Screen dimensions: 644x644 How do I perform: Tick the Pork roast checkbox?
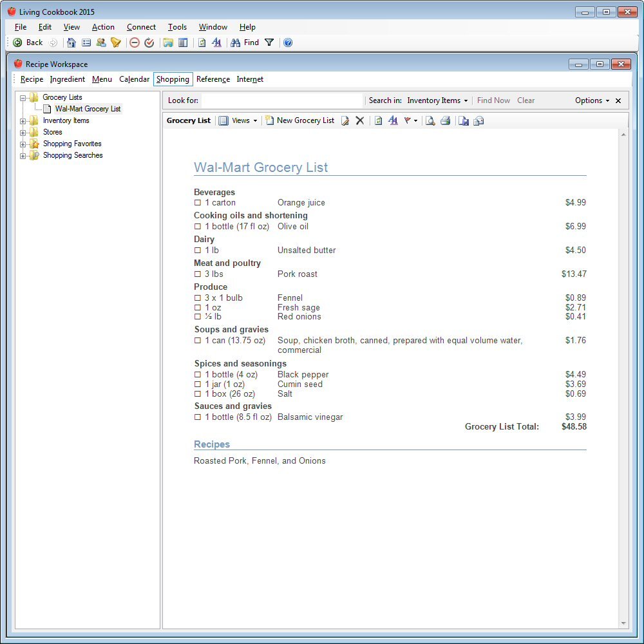(198, 274)
